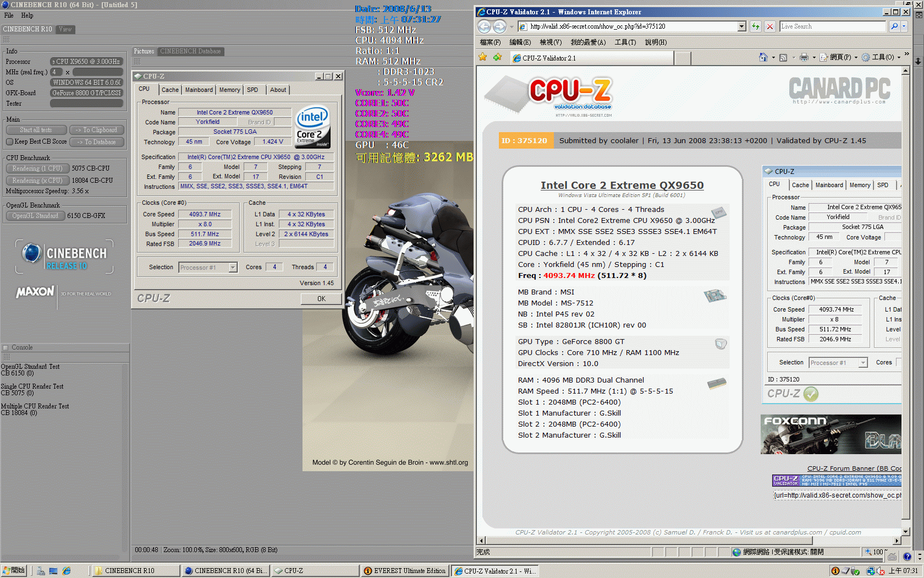Expand the address bar URL dropdown
Viewport: 924px width, 578px height.
741,26
